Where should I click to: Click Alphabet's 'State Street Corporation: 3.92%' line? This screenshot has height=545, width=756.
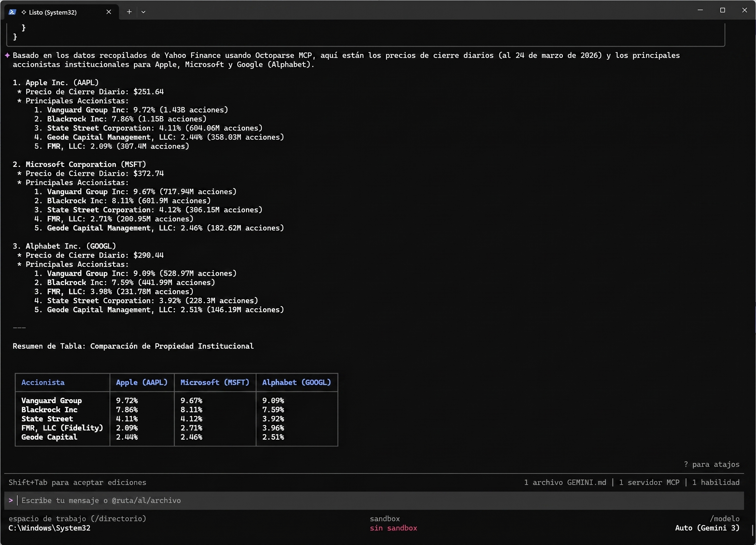click(x=146, y=301)
